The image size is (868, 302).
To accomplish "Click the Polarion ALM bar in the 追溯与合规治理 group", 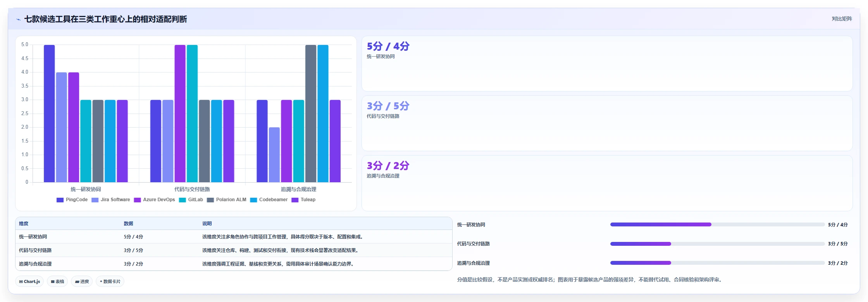I will tap(311, 114).
